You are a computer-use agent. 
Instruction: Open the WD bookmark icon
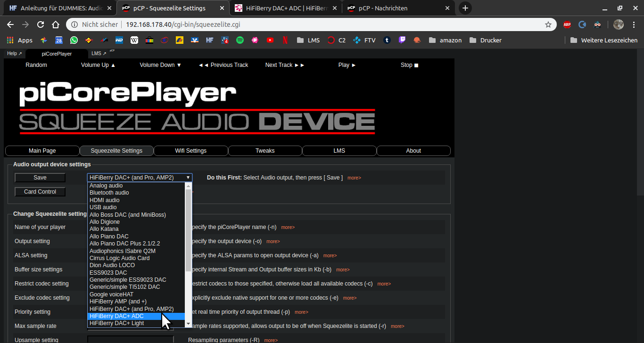click(119, 40)
